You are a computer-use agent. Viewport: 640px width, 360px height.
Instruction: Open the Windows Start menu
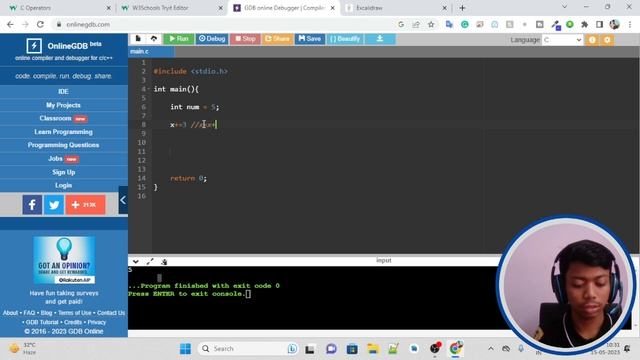(185, 349)
